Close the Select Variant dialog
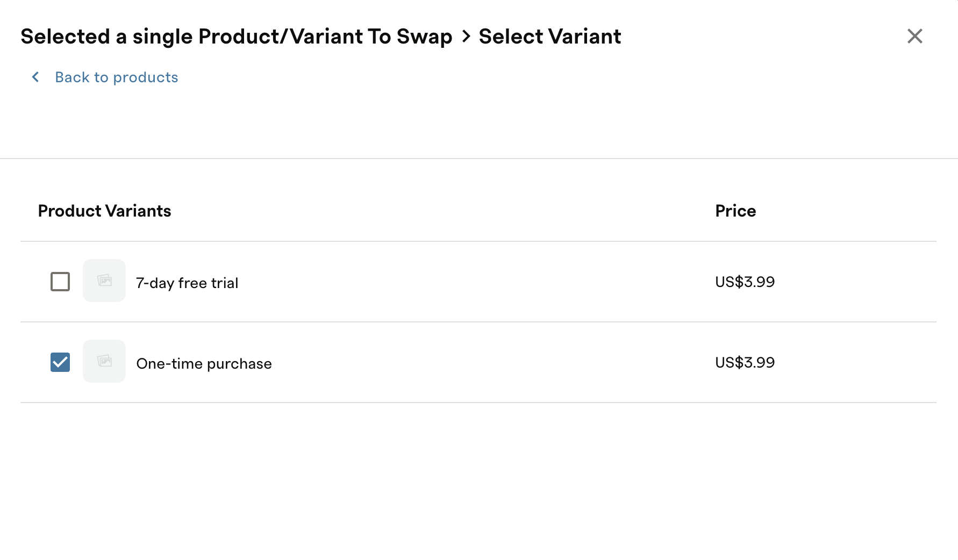 (914, 36)
